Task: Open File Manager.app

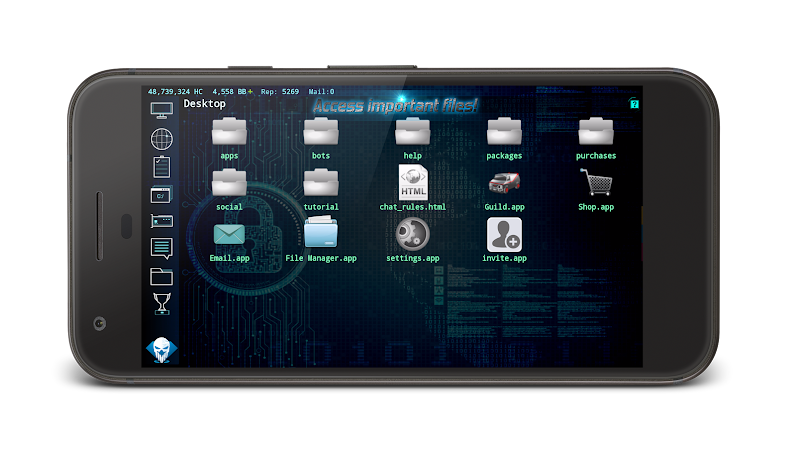Action: pyautogui.click(x=321, y=233)
